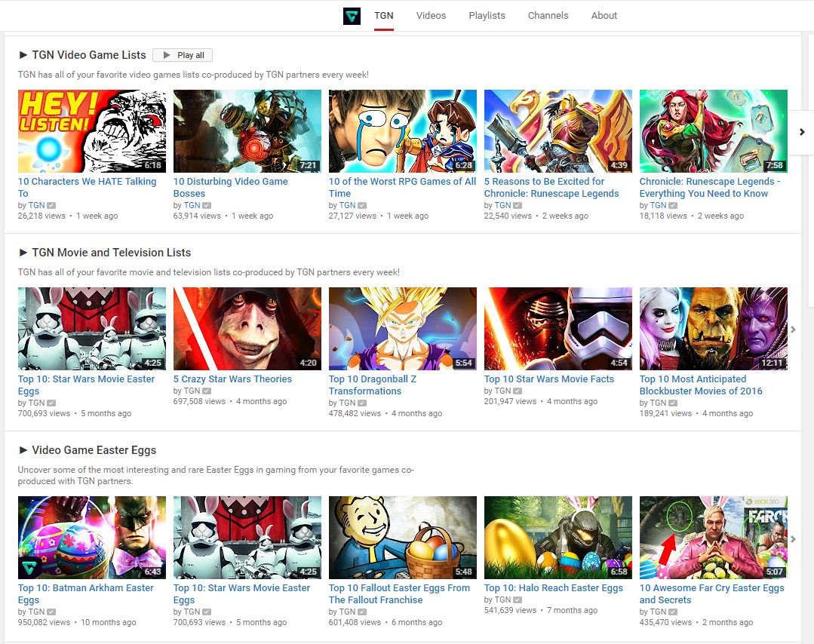814x644 pixels.
Task: Click title link 10 Characters We HATE Talking To
Action: click(88, 187)
